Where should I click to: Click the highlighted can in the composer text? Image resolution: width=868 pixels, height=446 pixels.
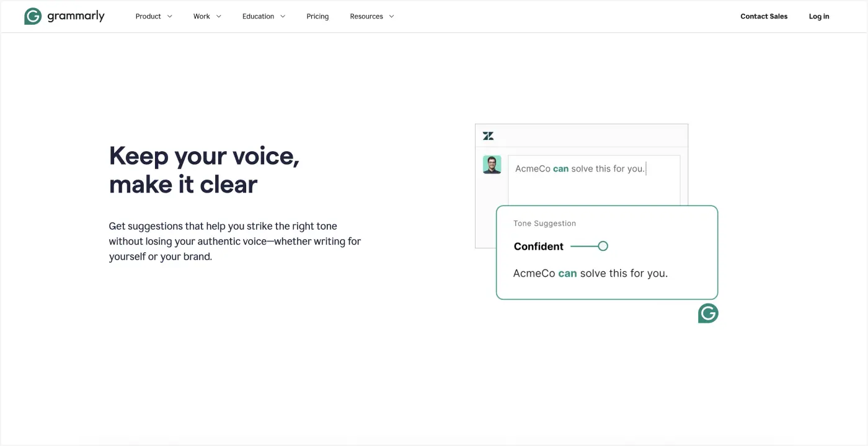point(560,168)
